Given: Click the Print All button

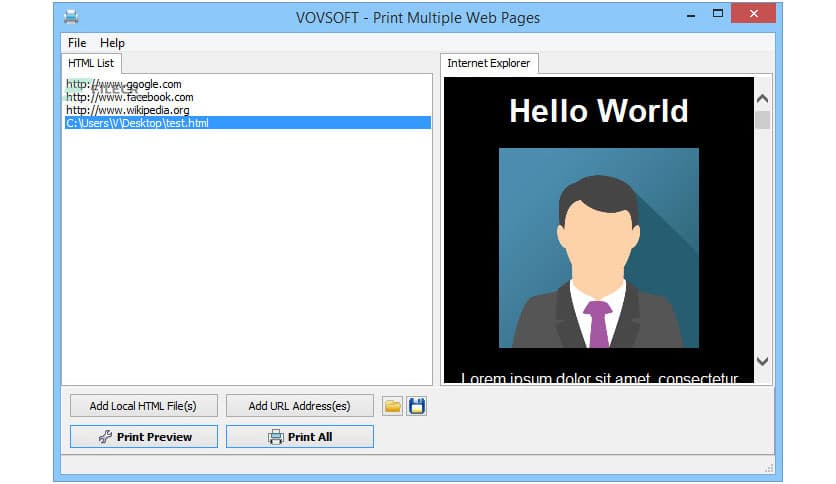Looking at the screenshot, I should coord(300,437).
